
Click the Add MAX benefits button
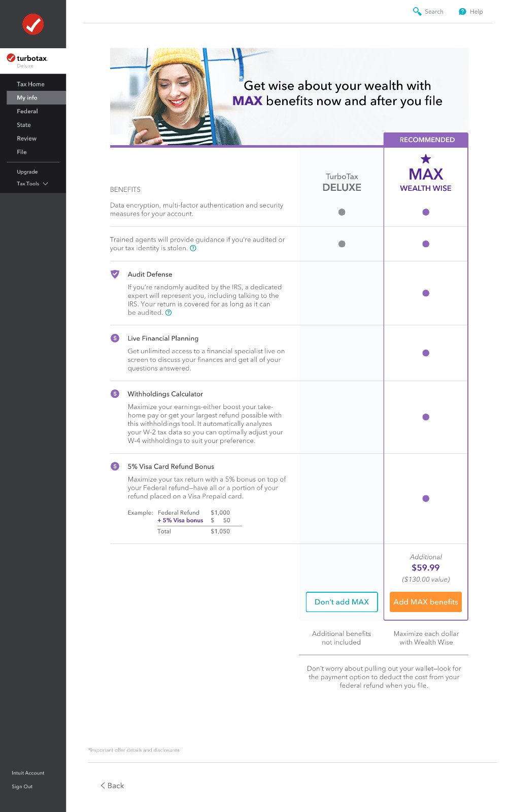pyautogui.click(x=425, y=602)
